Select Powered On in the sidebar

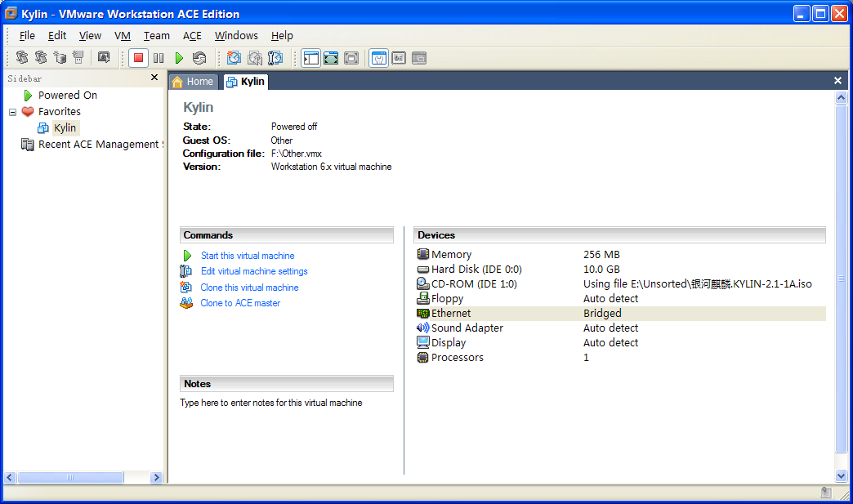pyautogui.click(x=68, y=95)
